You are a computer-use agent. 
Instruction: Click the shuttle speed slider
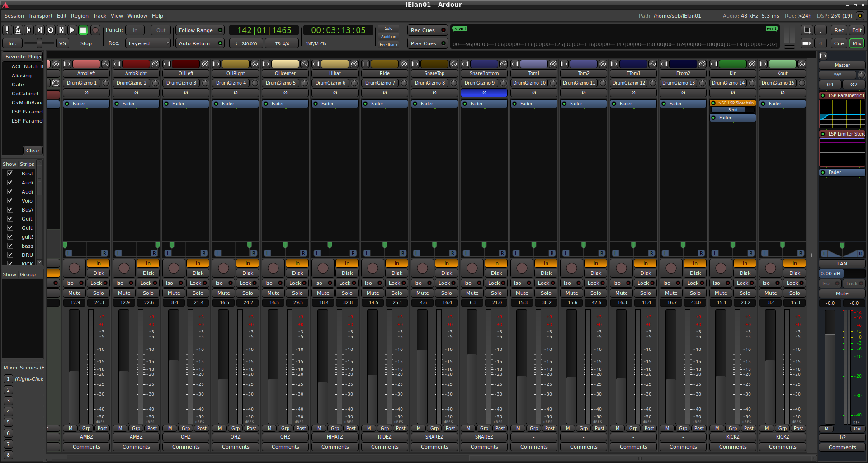point(39,43)
